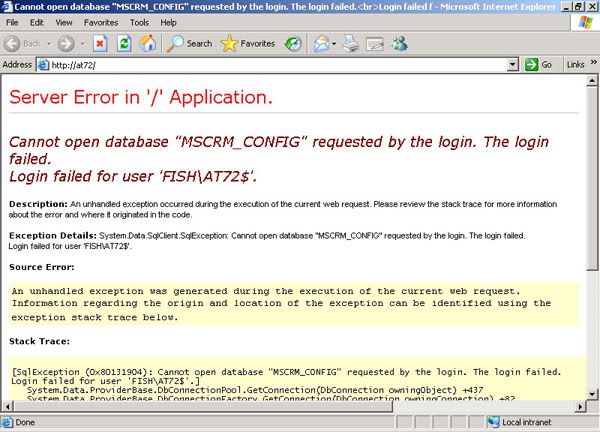The image size is (600, 432).
Task: Click the 'Description:' label
Action: pos(38,204)
